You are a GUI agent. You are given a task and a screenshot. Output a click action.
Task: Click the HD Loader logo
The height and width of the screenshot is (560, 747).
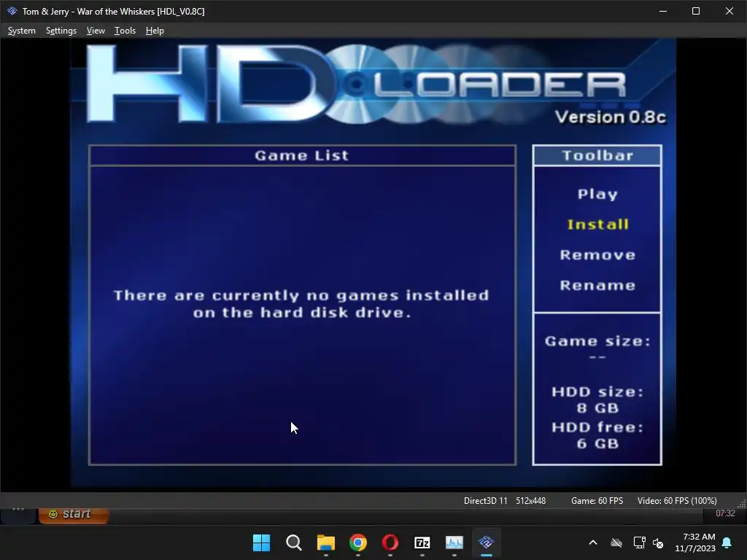[x=356, y=84]
